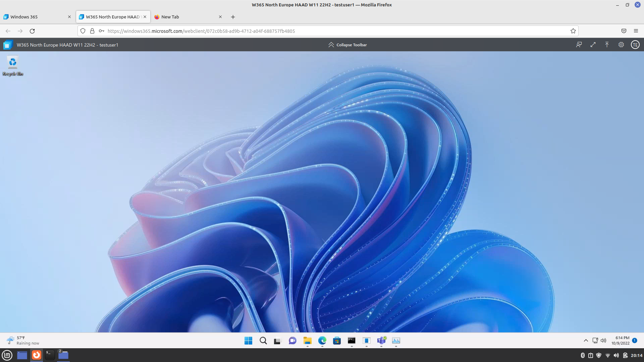
Task: Show hidden icons in the Windows tray
Action: click(x=586, y=341)
